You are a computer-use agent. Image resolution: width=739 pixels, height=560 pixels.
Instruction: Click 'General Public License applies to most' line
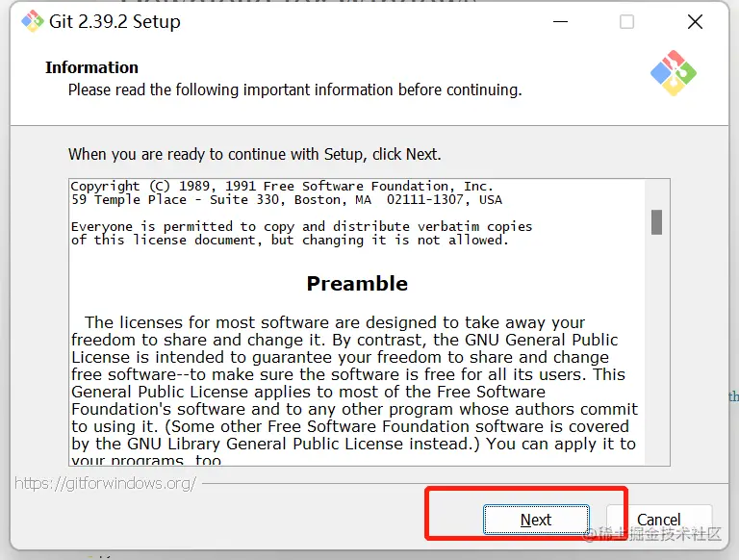pyautogui.click(x=308, y=392)
